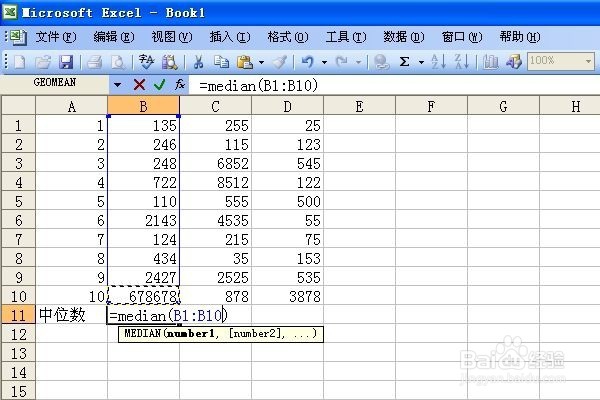Select row 11 header
The width and height of the screenshot is (600, 400).
(x=18, y=315)
